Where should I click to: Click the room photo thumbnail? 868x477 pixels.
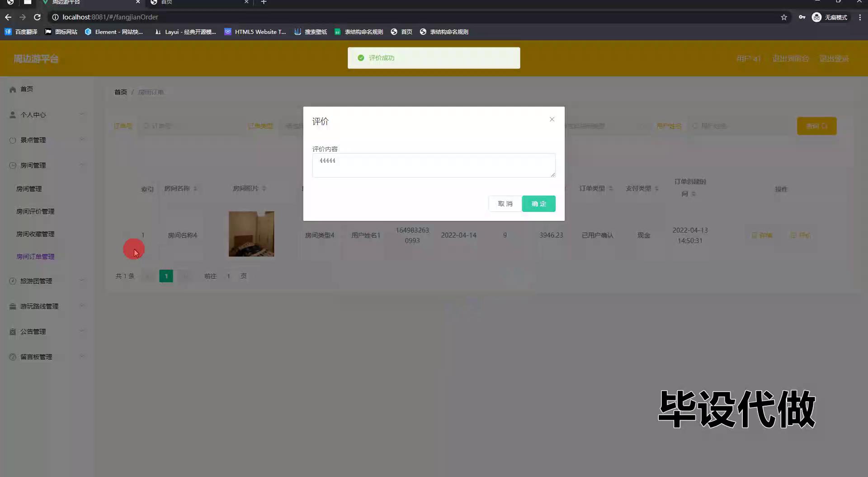(251, 234)
